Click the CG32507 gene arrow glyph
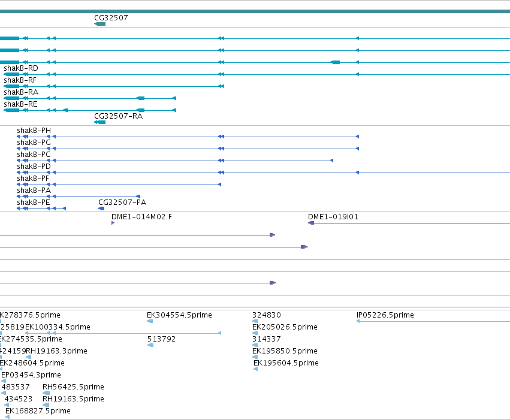 tap(99, 24)
